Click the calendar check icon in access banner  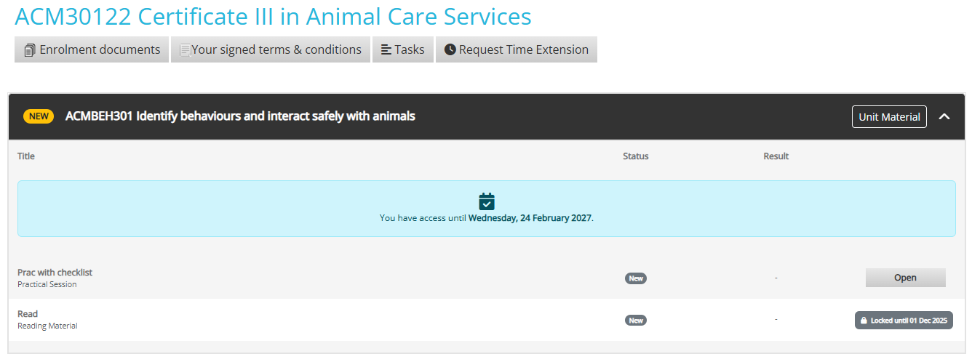(x=487, y=201)
